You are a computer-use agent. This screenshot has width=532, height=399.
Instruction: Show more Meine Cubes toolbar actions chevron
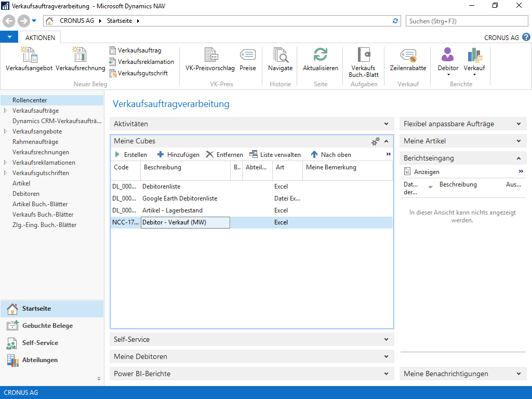click(x=389, y=154)
